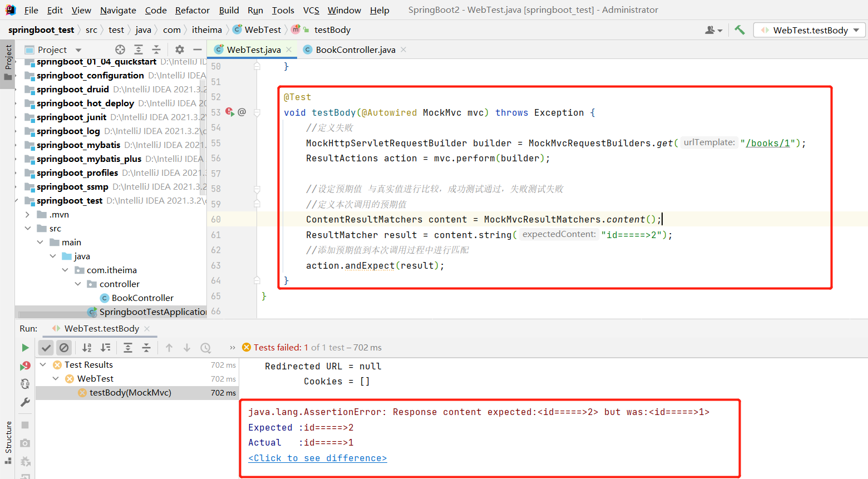Open the Refactor menu
Image resolution: width=868 pixels, height=479 pixels.
(x=193, y=10)
